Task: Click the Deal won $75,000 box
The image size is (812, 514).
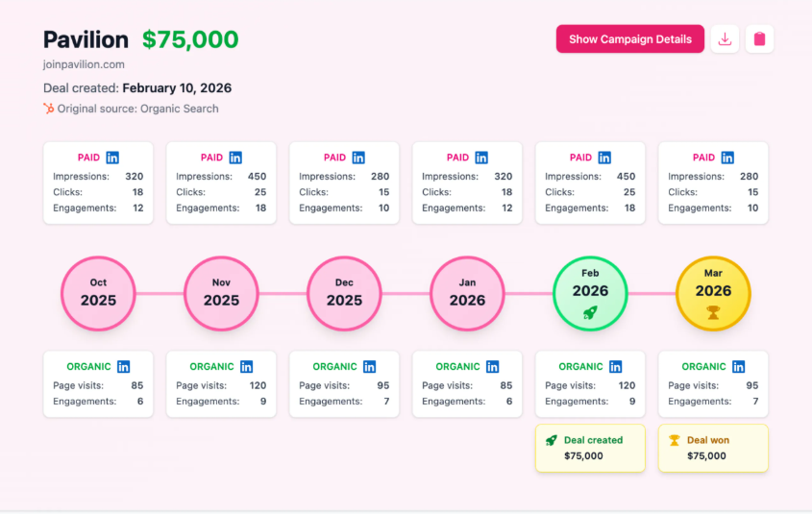Action: 713,449
